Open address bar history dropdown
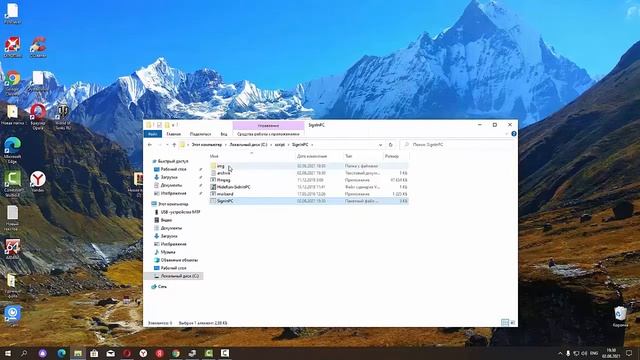Viewport: 640px width, 360px height. (380, 145)
